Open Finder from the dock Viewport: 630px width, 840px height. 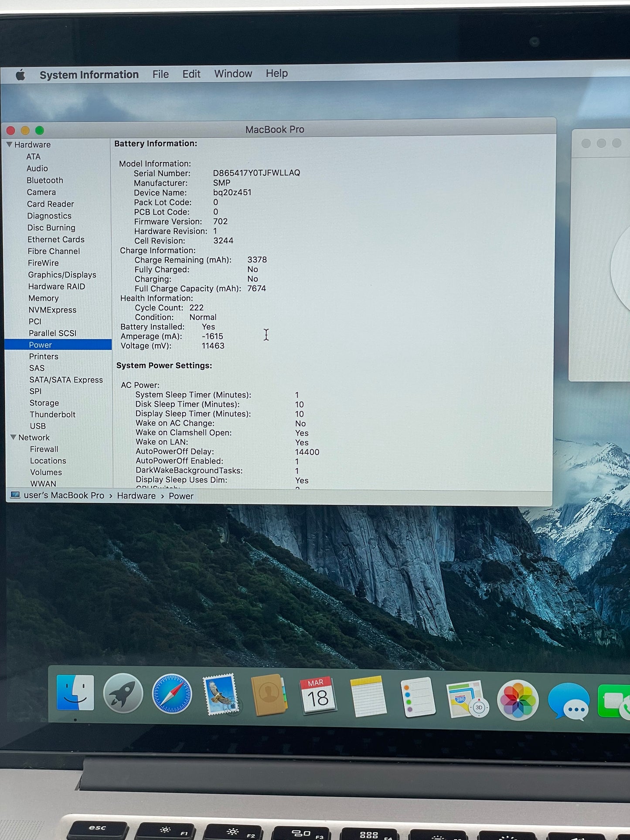tap(75, 693)
